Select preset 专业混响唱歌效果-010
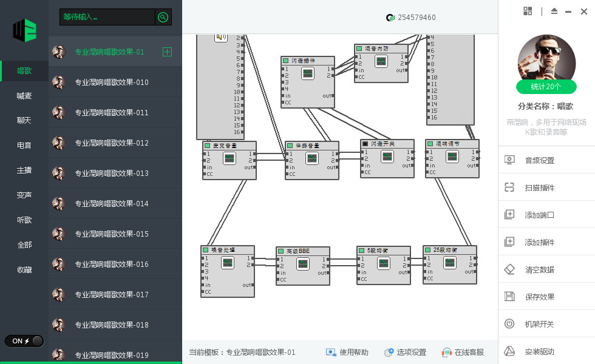The image size is (595, 364). coord(115,83)
